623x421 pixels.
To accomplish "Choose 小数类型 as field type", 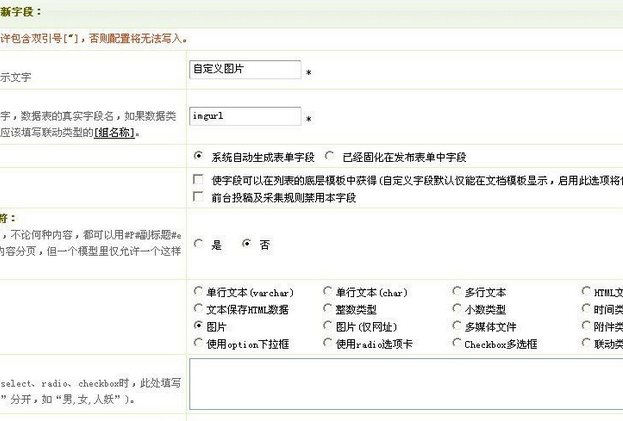I will pos(457,309).
